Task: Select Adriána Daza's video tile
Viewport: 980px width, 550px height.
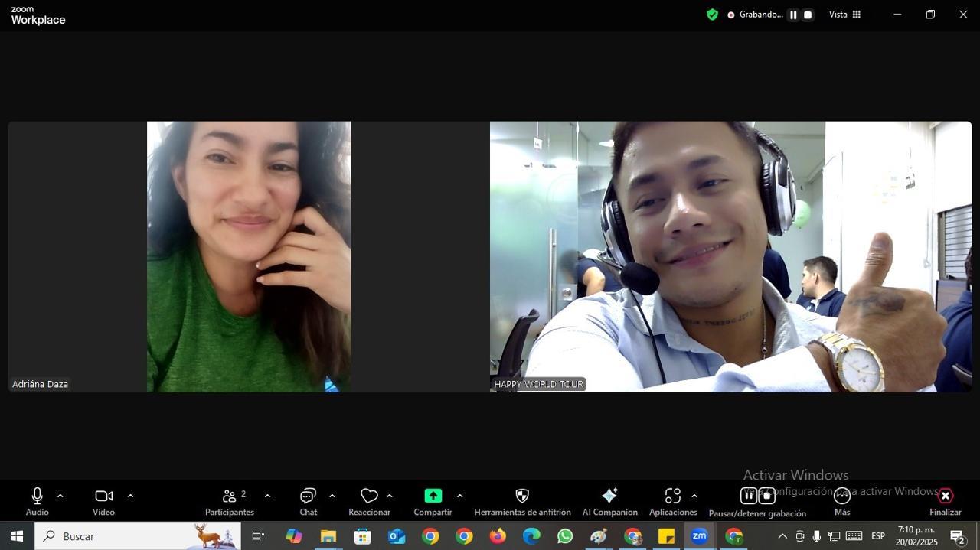Action: point(248,257)
